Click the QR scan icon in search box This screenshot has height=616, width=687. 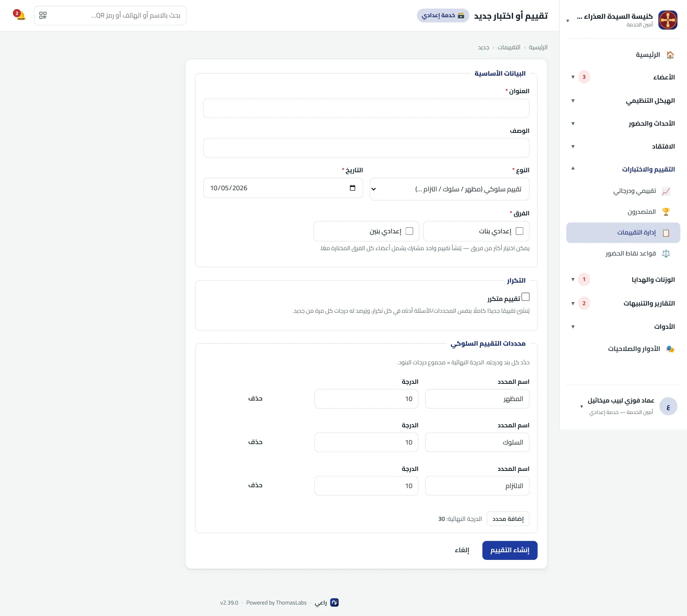pyautogui.click(x=43, y=15)
